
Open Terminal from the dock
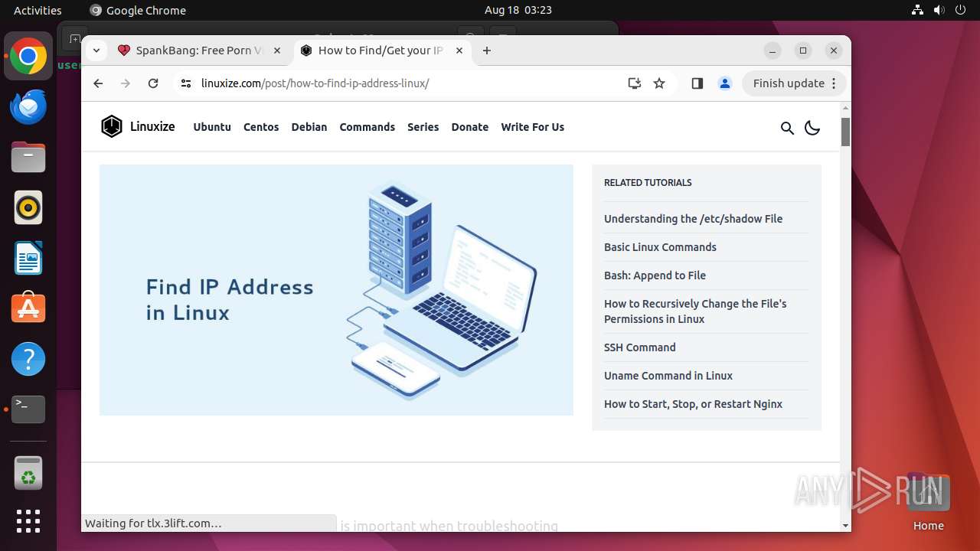tap(28, 409)
